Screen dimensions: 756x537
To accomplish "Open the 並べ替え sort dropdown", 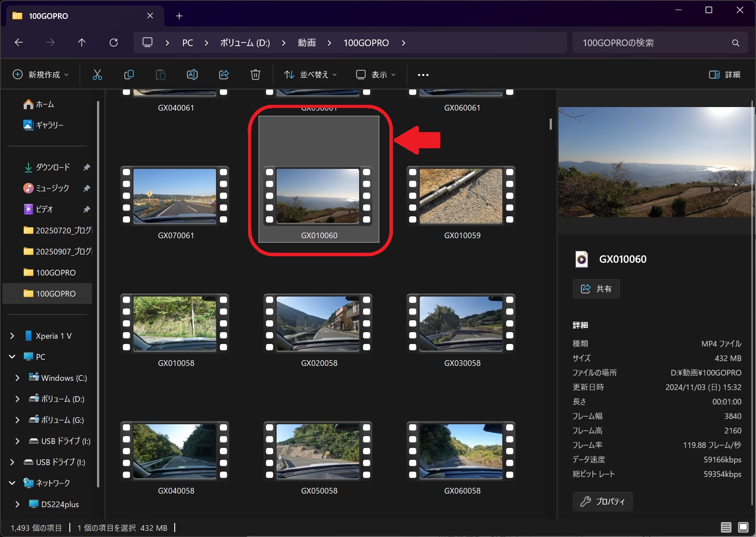I will [x=310, y=75].
